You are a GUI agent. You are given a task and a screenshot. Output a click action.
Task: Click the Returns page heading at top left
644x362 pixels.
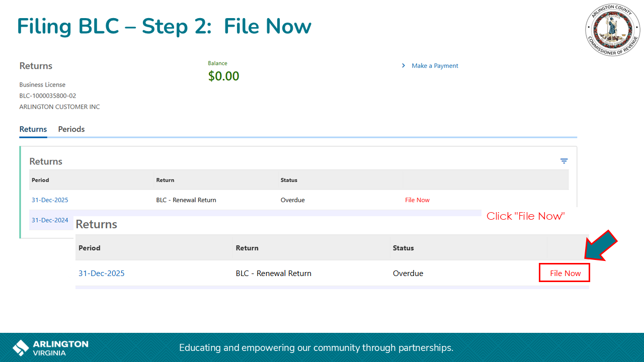pyautogui.click(x=36, y=66)
